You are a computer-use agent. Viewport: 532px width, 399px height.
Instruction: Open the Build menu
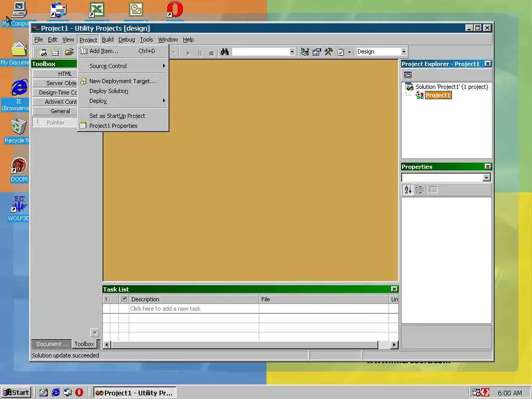click(x=108, y=39)
